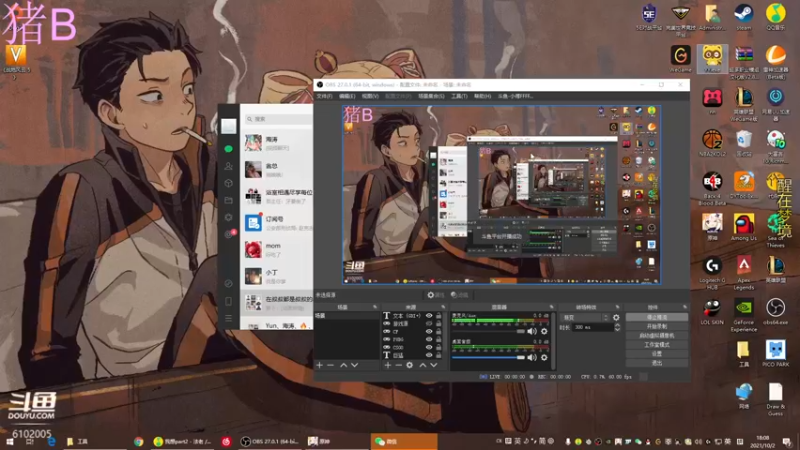Toggle lock of CSGO source
Screen dimensions: 800x450
439,347
